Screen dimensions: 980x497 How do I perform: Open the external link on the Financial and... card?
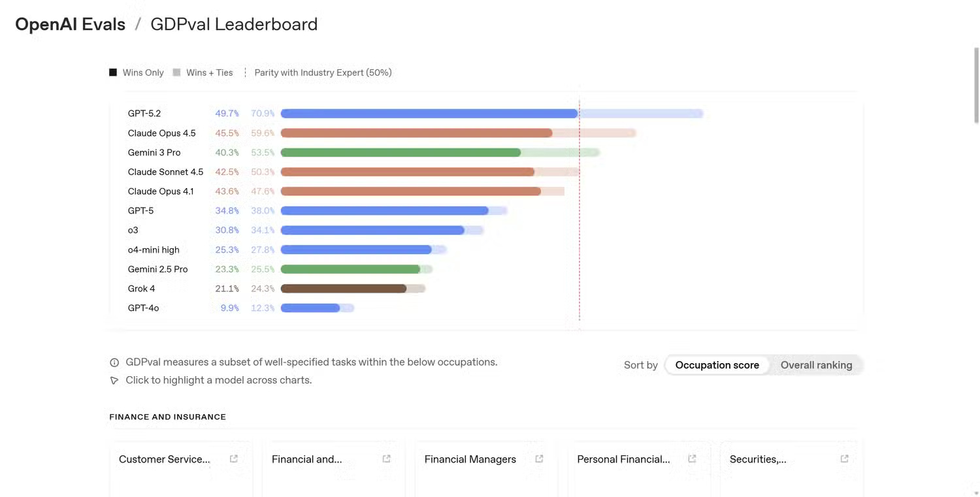[x=386, y=458]
